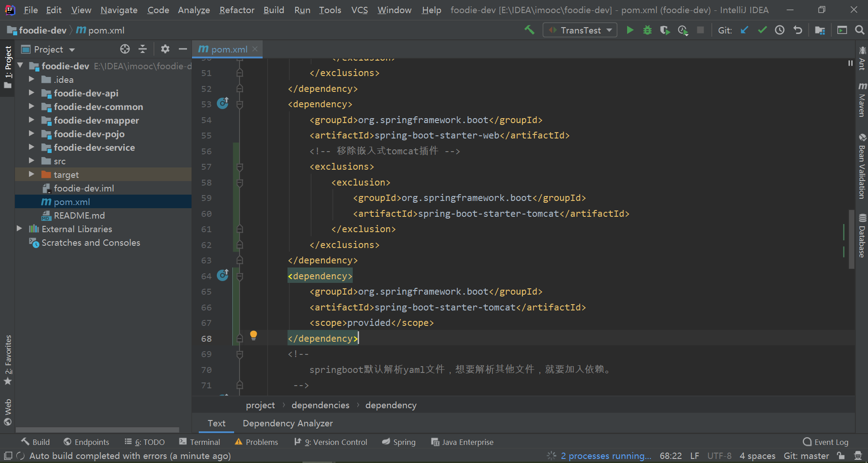Viewport: 868px width, 463px height.
Task: Collapse the foodie-dev root node
Action: [20, 66]
